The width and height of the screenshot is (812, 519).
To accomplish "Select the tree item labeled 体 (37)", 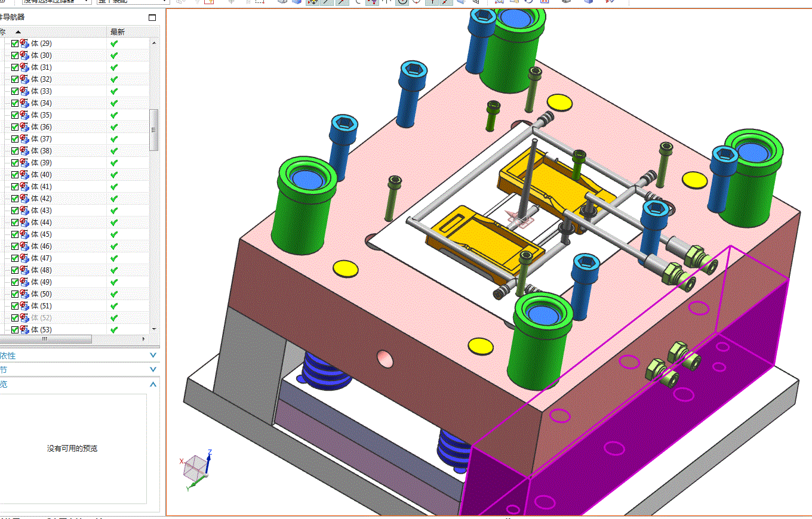I will tap(41, 139).
